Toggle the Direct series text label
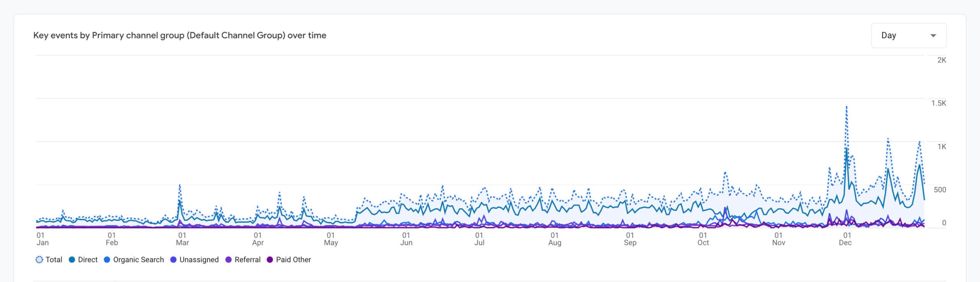The image size is (980, 282). [x=88, y=259]
